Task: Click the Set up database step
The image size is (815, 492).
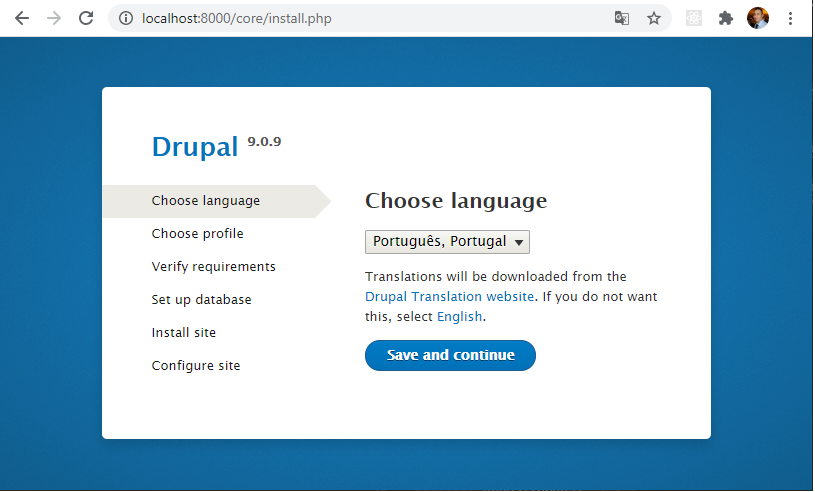Action: pos(202,300)
